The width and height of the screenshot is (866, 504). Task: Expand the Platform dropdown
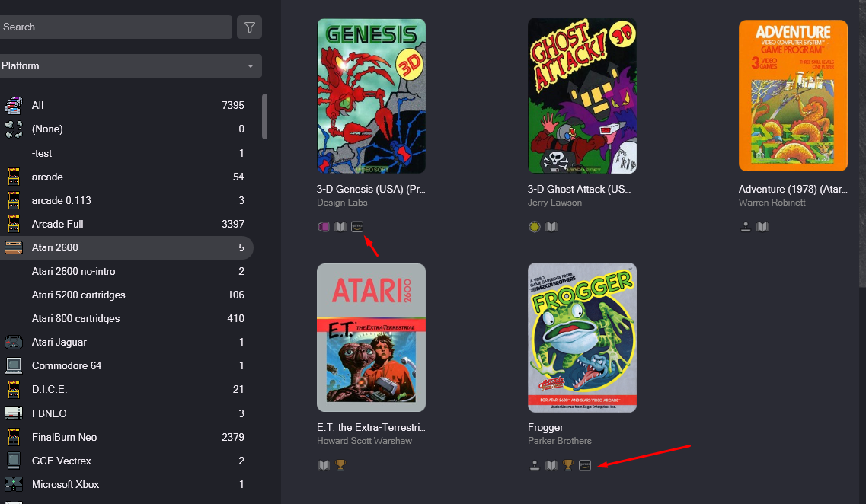pos(130,65)
